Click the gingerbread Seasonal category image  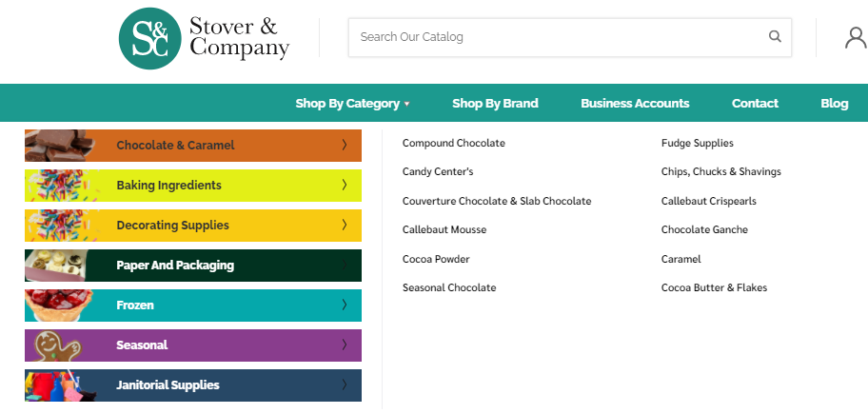[x=59, y=345]
